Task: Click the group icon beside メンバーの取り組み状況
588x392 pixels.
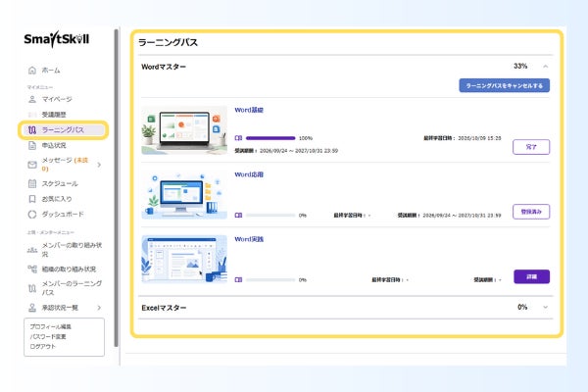Action: pos(32,250)
